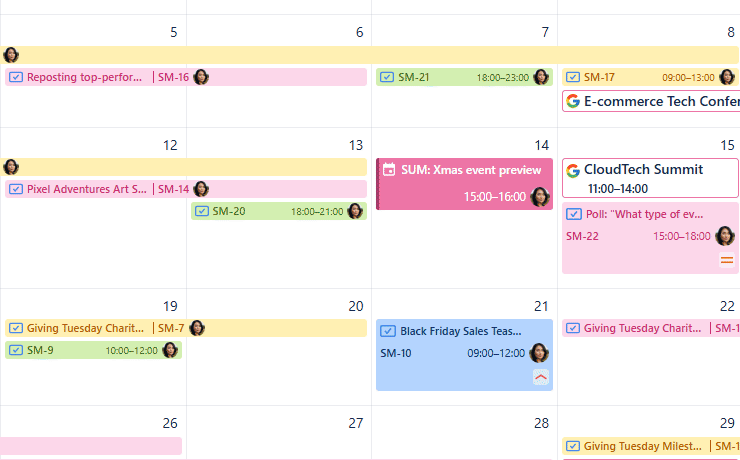Click the Google icon on CloudTech Summit
Image resolution: width=740 pixels, height=460 pixels.
pos(573,170)
